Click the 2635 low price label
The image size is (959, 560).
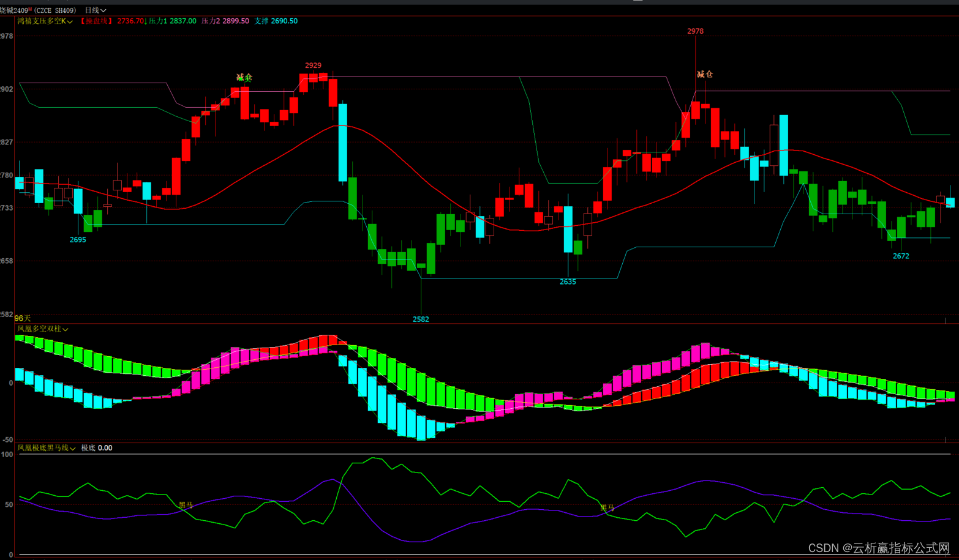568,282
